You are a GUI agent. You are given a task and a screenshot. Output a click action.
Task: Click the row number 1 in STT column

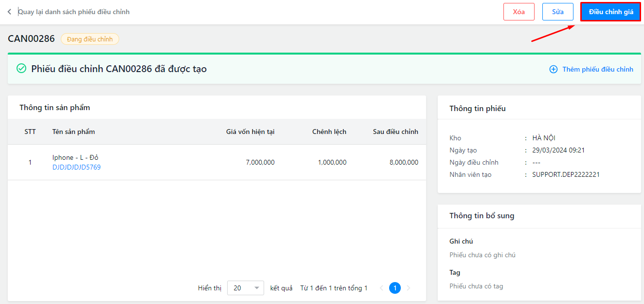tap(30, 162)
